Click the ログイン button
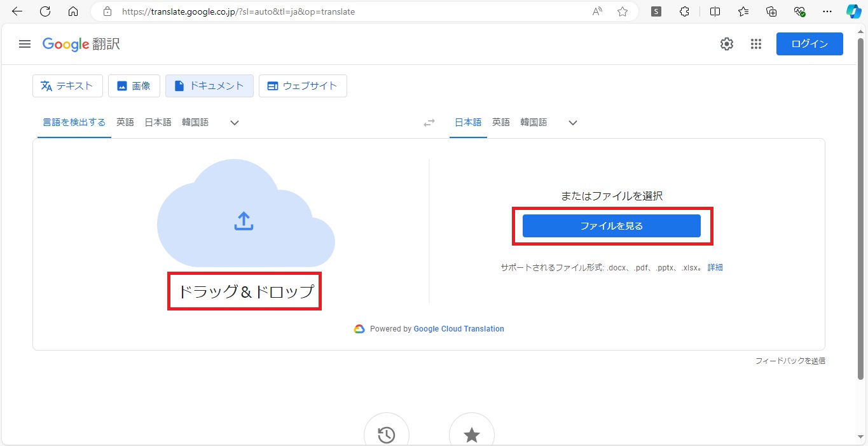The width and height of the screenshot is (868, 446). pyautogui.click(x=809, y=44)
